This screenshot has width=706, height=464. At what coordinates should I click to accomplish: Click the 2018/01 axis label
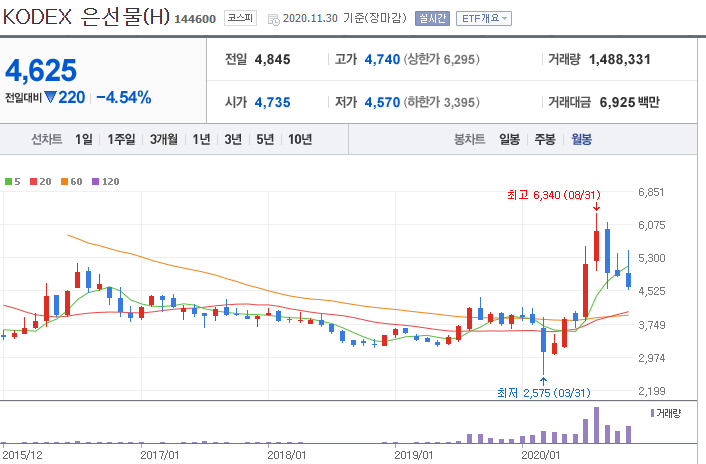[x=287, y=455]
